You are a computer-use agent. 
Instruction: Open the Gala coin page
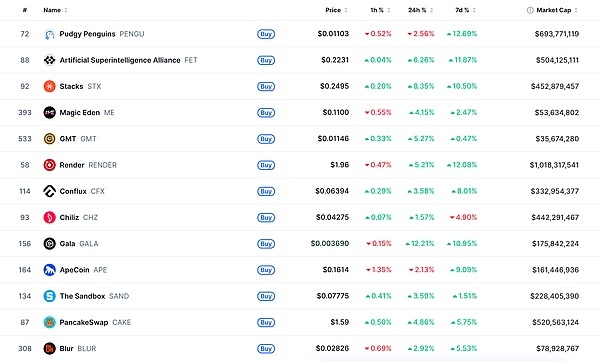tap(79, 244)
